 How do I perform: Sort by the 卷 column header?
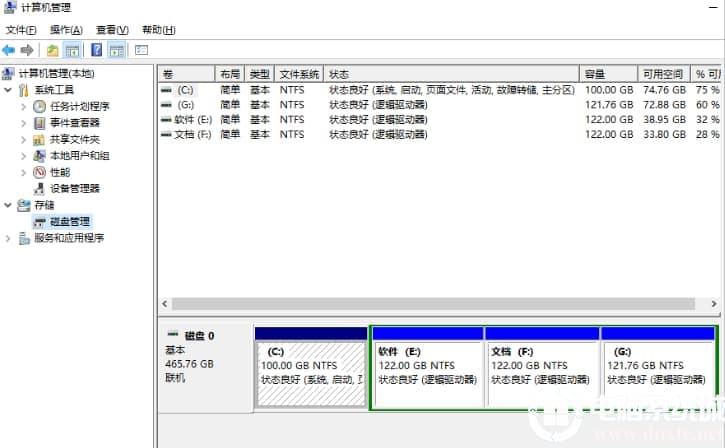pyautogui.click(x=187, y=74)
